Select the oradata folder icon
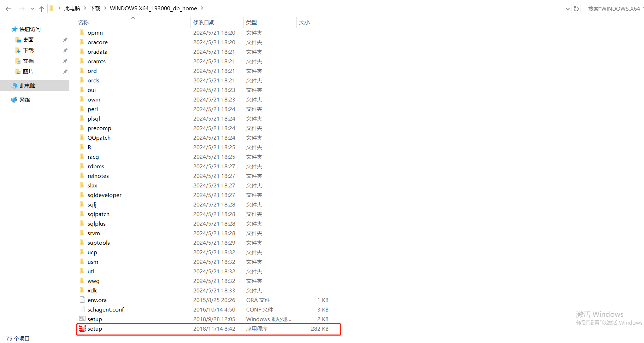The height and width of the screenshot is (343, 644). pyautogui.click(x=82, y=51)
